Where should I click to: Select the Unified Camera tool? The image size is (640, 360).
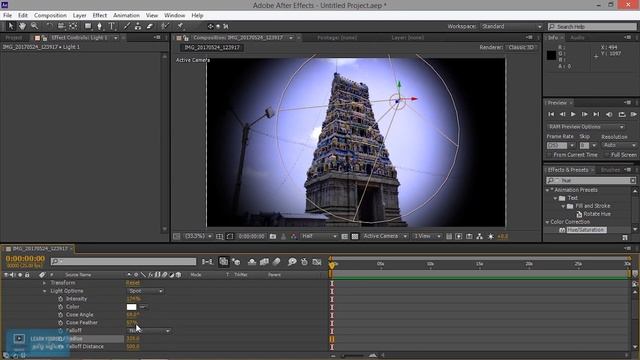(x=61, y=26)
